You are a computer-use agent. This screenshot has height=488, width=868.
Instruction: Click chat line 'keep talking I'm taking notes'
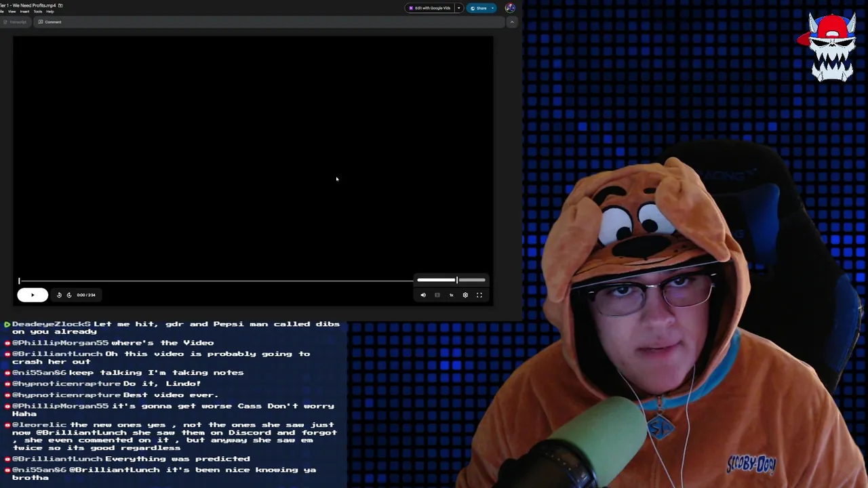pos(155,373)
